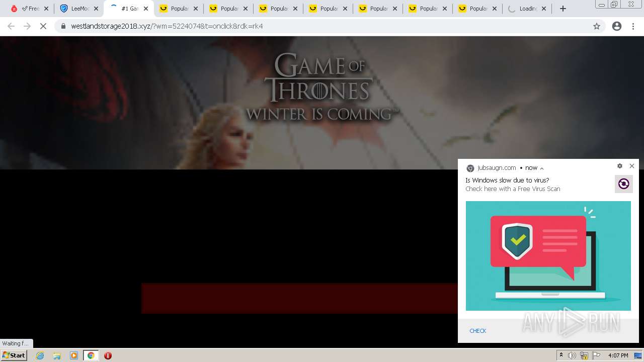Image resolution: width=644 pixels, height=362 pixels.
Task: Open the clock showing 4:07 PM
Action: click(618, 355)
